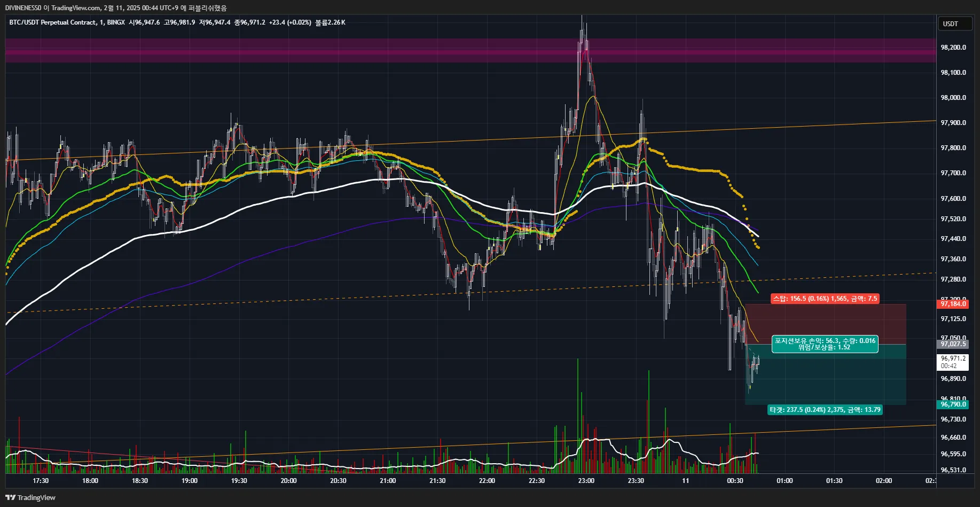Click the 19:00 time axis label
980x507 pixels.
[190, 481]
